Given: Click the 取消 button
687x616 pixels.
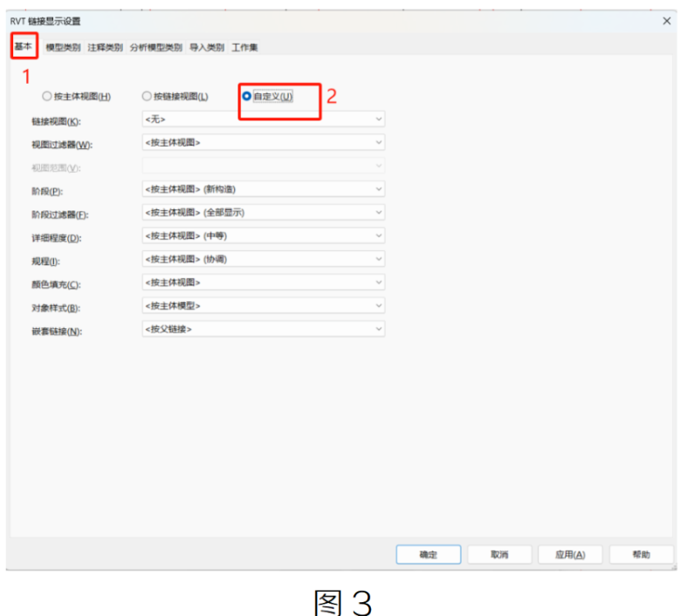Looking at the screenshot, I should click(499, 555).
